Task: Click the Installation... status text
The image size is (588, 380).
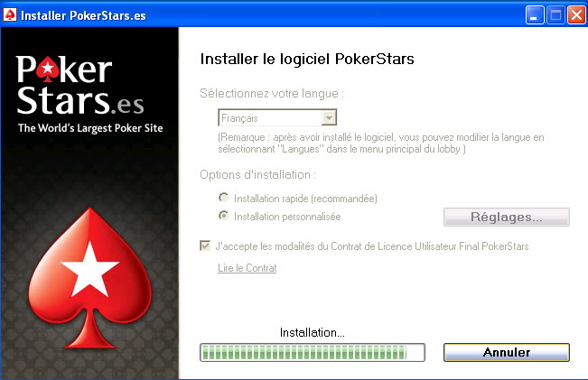Action: (313, 332)
